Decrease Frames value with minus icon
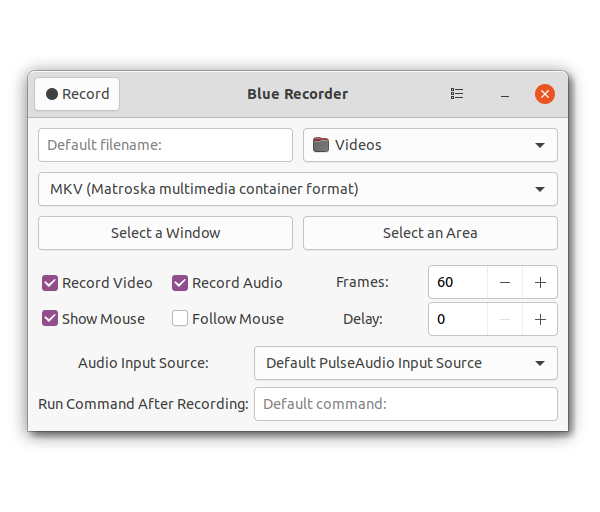The height and width of the screenshot is (512, 600). pos(505,282)
